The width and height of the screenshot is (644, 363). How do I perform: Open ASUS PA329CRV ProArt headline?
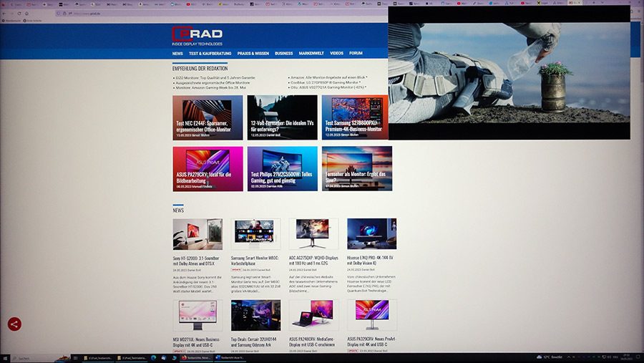coord(371,342)
